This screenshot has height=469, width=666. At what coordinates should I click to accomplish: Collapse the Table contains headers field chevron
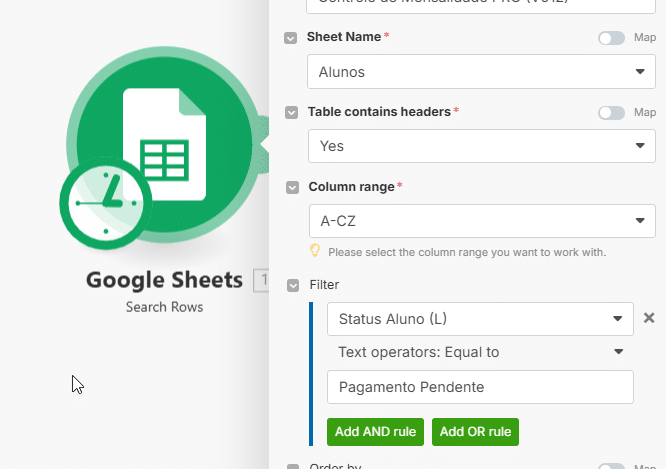click(291, 113)
